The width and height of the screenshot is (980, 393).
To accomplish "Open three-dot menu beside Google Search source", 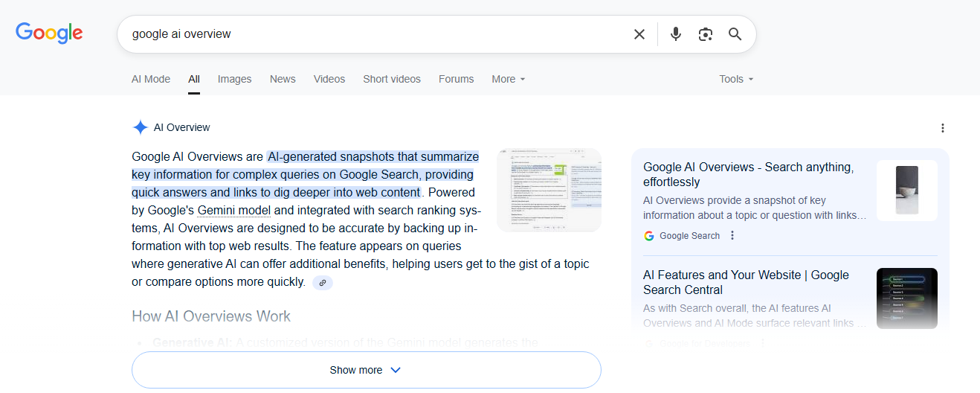I will click(732, 236).
